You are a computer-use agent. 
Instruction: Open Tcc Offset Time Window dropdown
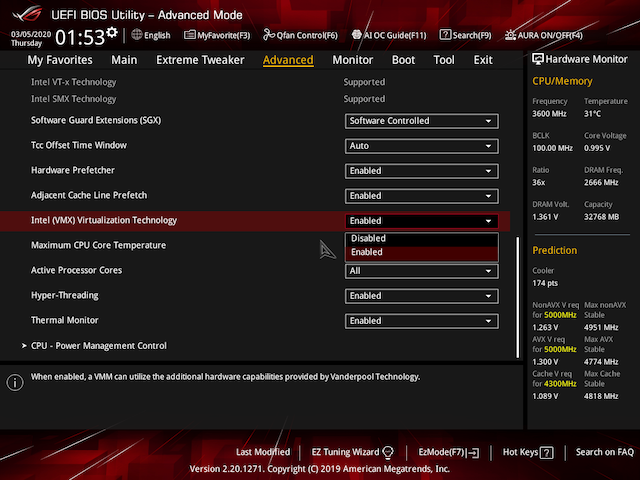(x=422, y=146)
